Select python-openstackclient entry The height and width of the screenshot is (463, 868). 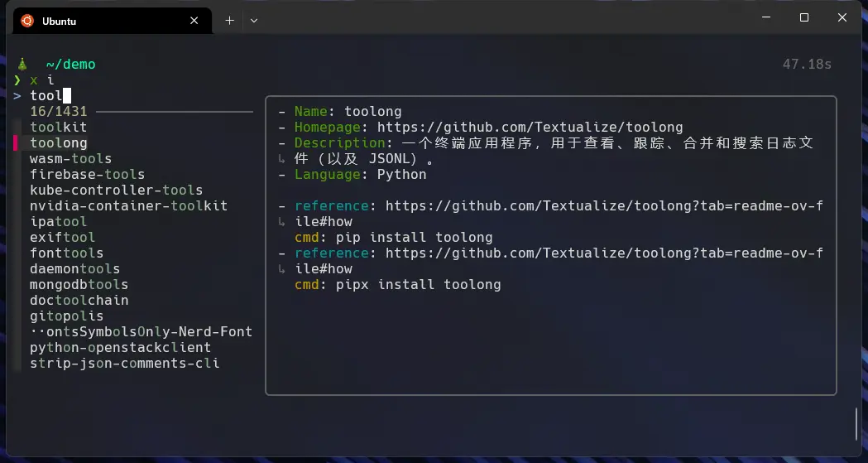[121, 347]
